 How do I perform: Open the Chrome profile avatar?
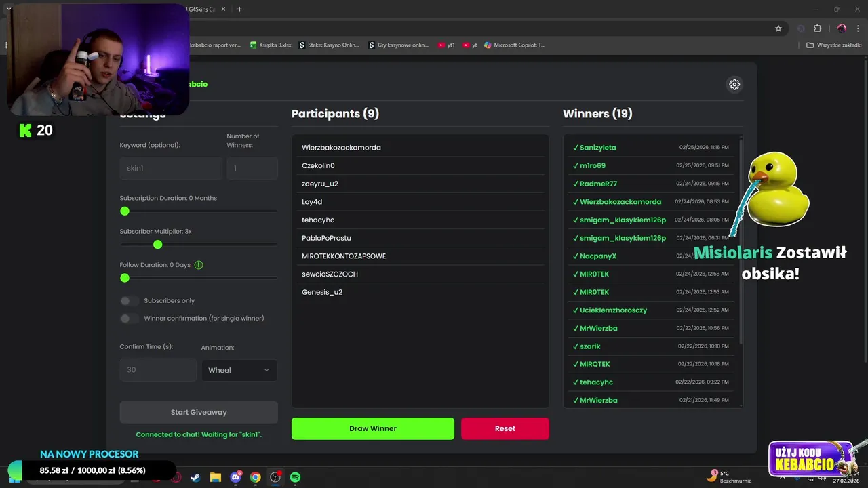point(842,28)
